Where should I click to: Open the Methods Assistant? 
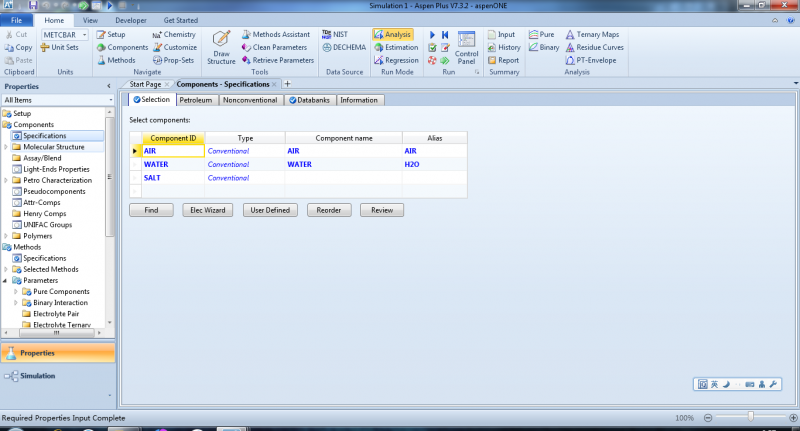click(x=276, y=34)
